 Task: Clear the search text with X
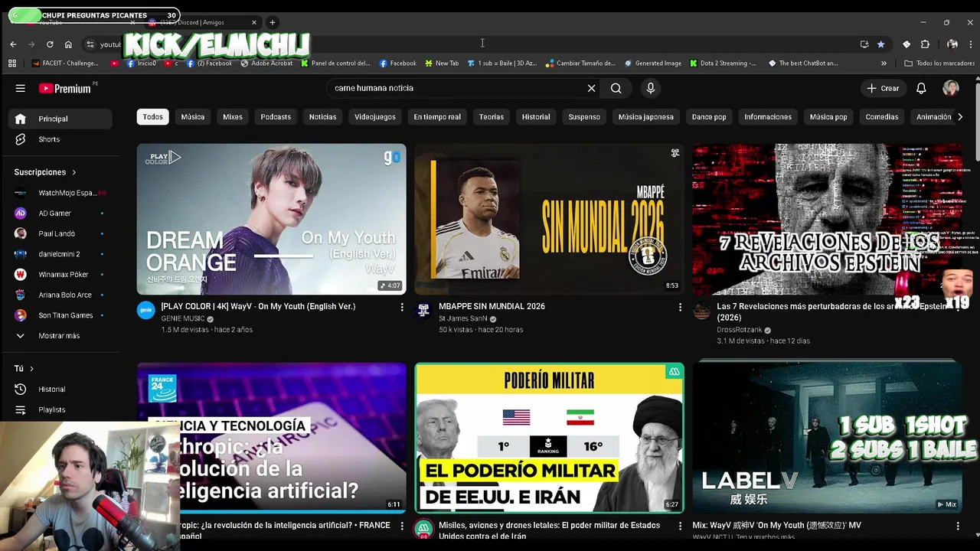pyautogui.click(x=591, y=88)
